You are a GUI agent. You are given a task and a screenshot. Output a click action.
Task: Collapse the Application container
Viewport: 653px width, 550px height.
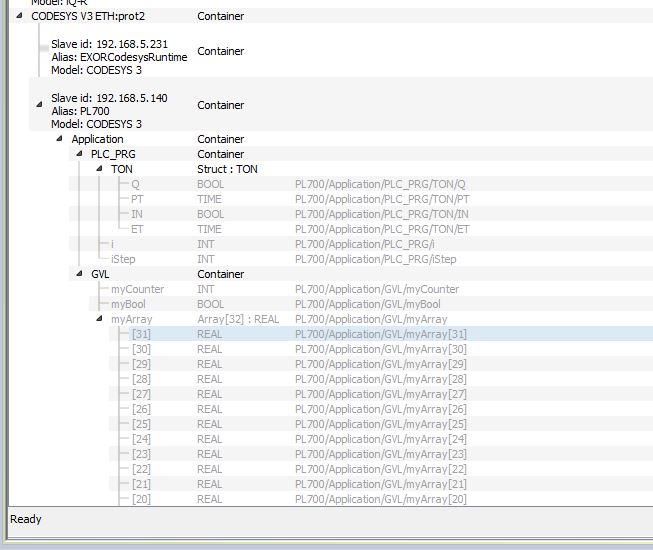click(59, 139)
